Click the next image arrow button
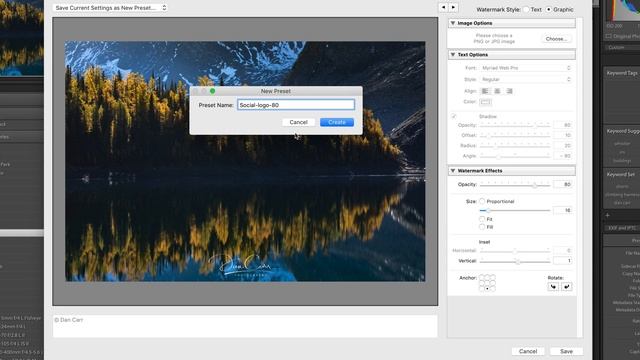 (x=453, y=7)
